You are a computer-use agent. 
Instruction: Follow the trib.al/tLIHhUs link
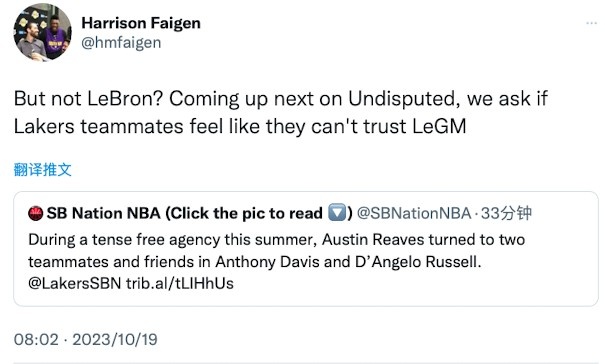[x=180, y=284]
